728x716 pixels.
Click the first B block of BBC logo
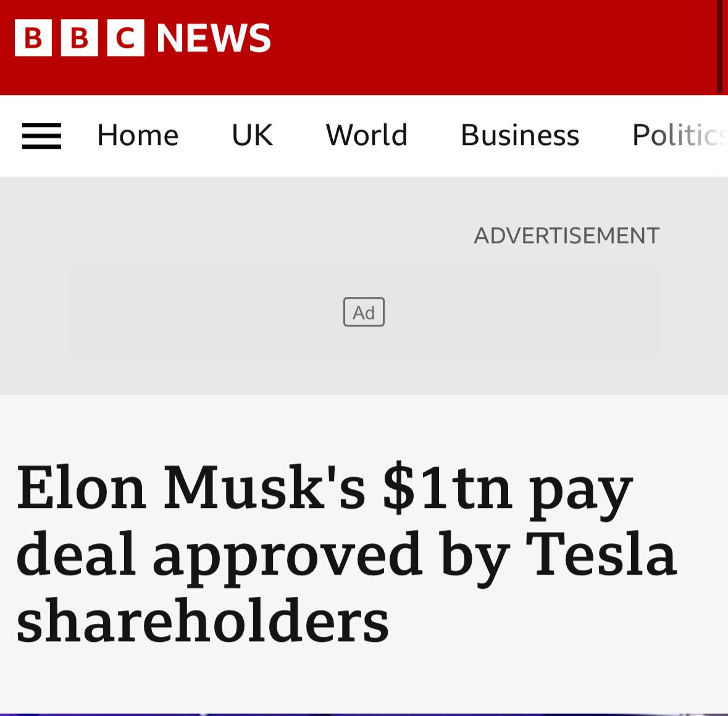tap(33, 38)
